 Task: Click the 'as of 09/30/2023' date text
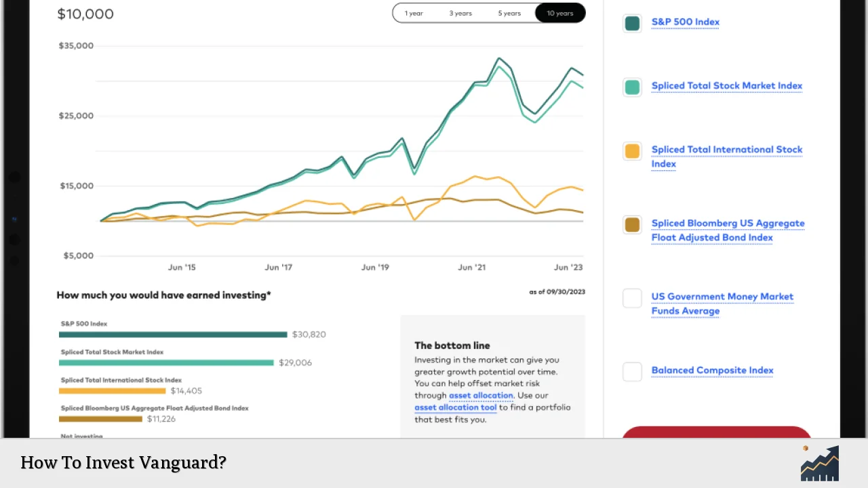(557, 292)
